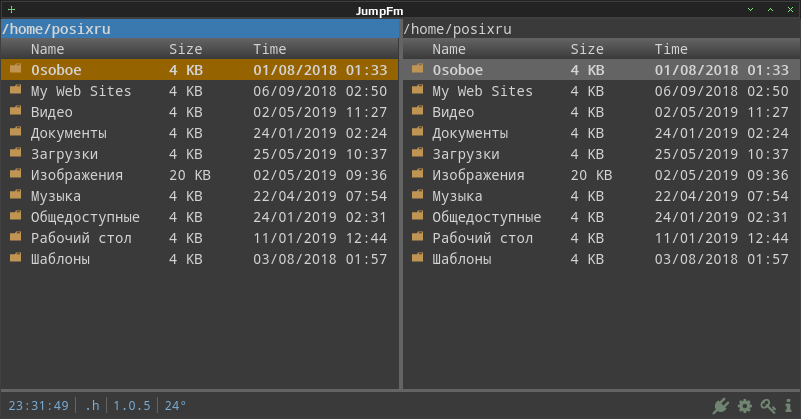Click Name column header in left panel
The image size is (801, 419).
click(x=48, y=49)
